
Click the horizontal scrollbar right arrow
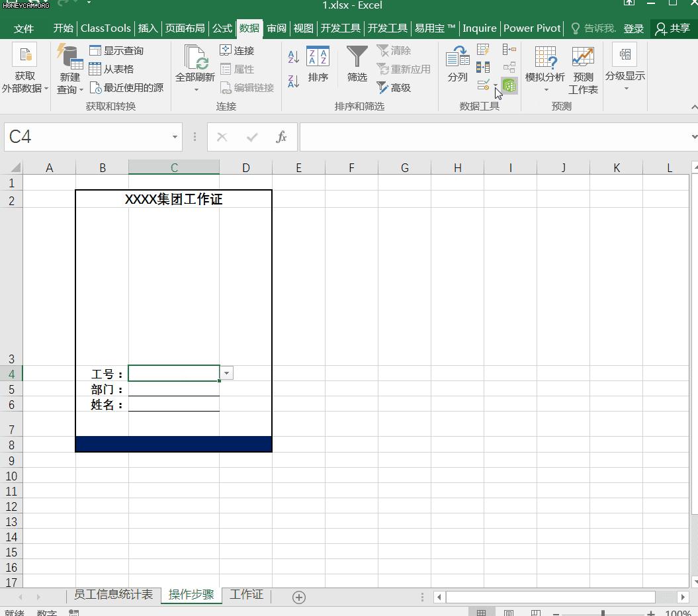(683, 597)
